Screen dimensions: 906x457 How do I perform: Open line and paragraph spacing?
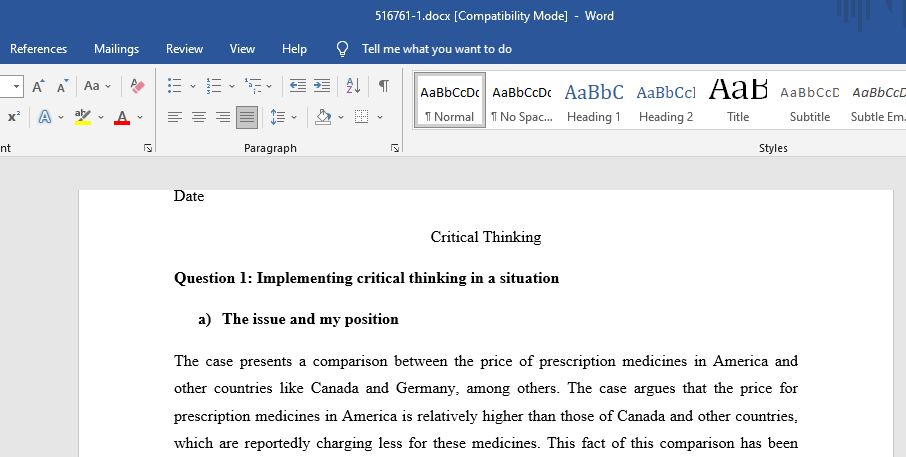(277, 117)
